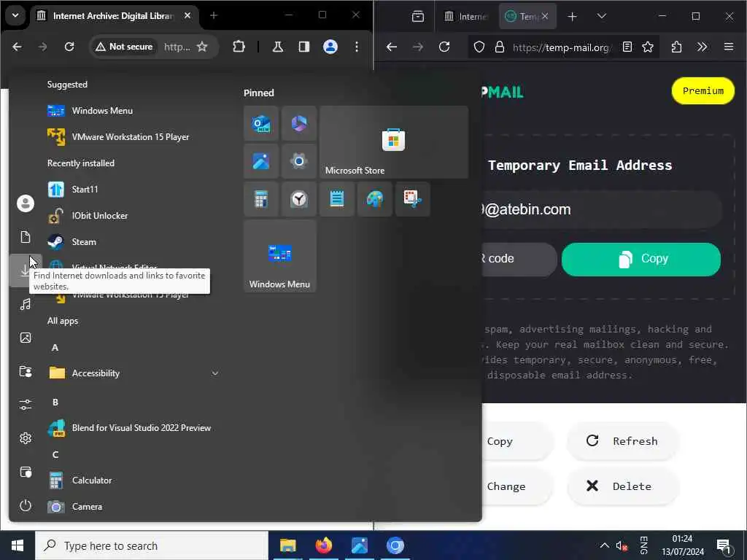This screenshot has height=560, width=747.
Task: Reload the page in Chrome
Action: pos(69,47)
